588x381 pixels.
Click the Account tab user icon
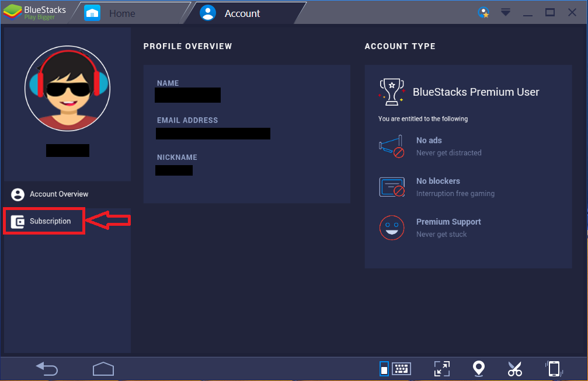pos(208,13)
